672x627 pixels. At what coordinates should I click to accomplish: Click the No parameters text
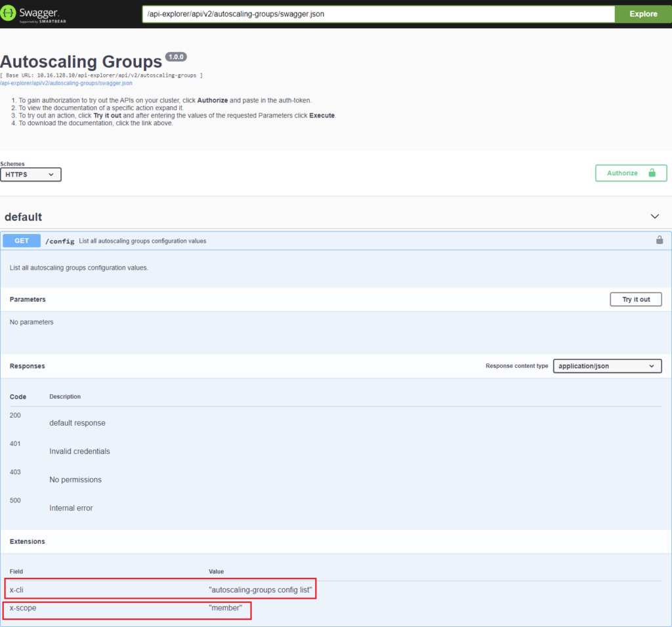click(31, 322)
